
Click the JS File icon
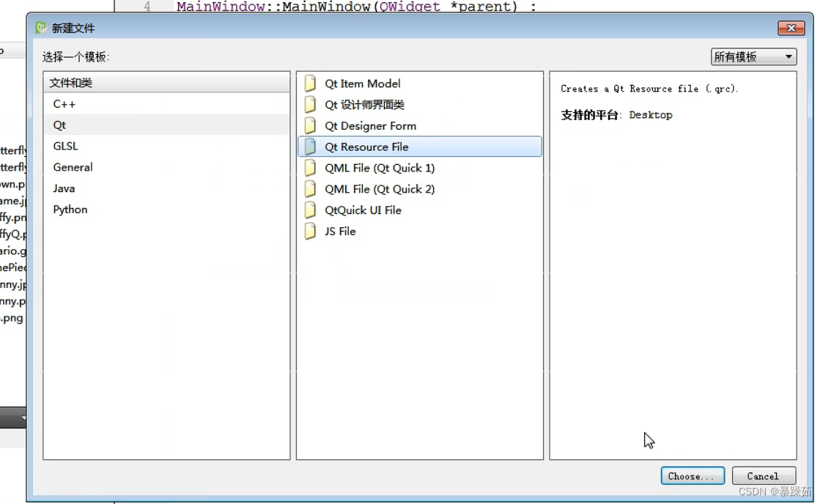click(310, 231)
